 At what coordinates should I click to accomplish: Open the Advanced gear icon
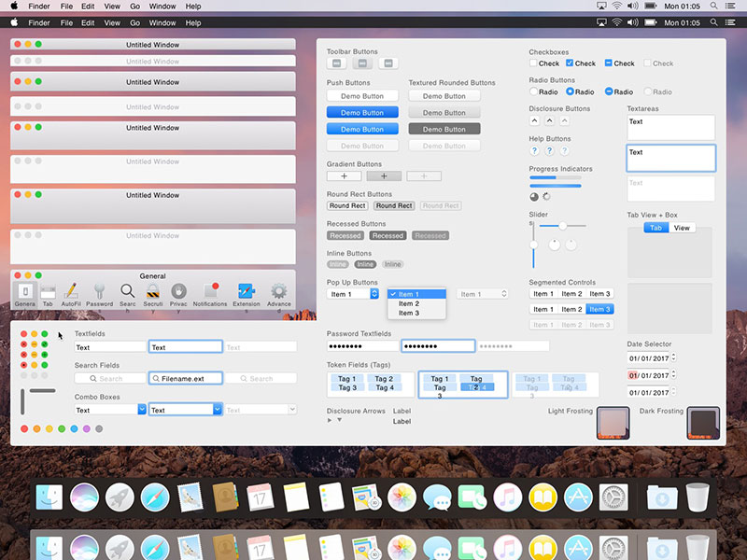pyautogui.click(x=277, y=289)
